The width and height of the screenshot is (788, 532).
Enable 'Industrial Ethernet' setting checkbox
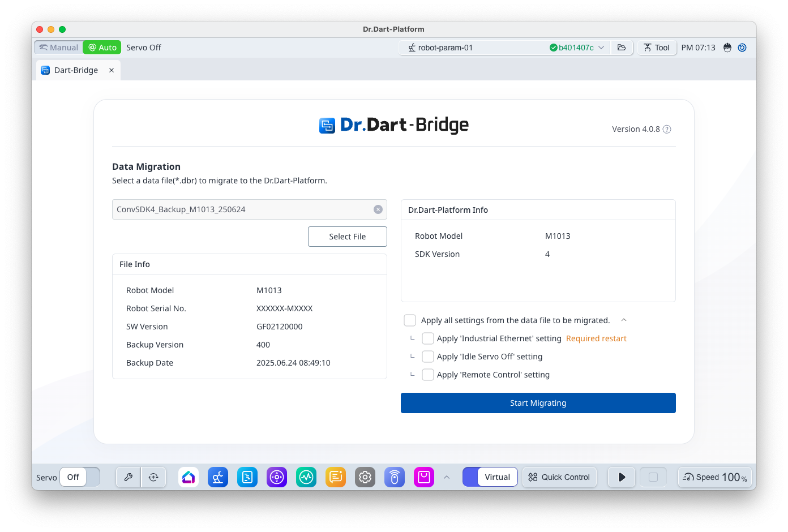click(428, 338)
